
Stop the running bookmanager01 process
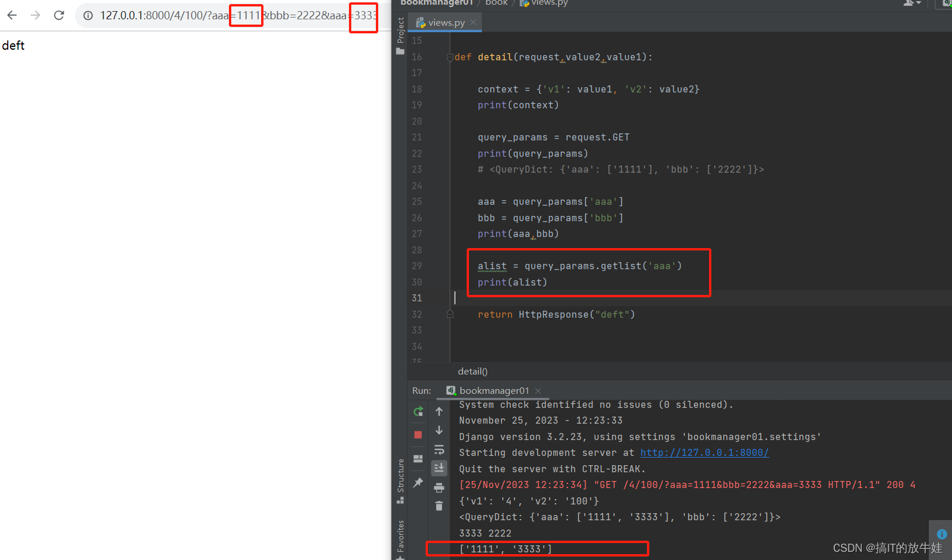[x=418, y=435]
